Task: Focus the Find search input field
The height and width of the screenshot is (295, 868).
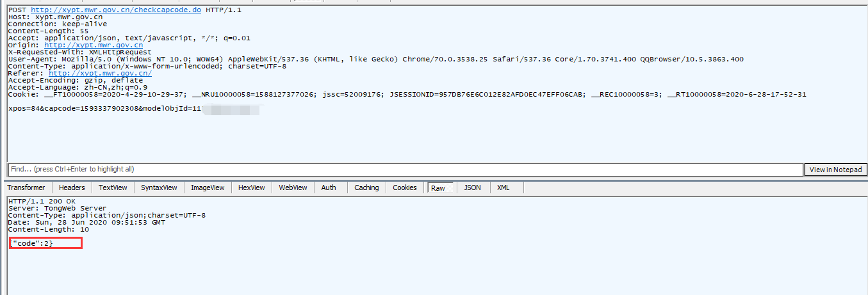Action: [x=405, y=169]
